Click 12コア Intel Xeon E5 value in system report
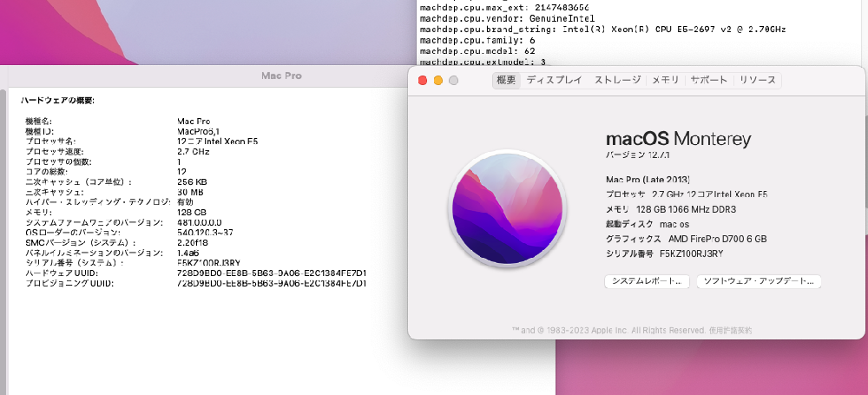Viewport: 868px width, 395px height. pyautogui.click(x=217, y=142)
